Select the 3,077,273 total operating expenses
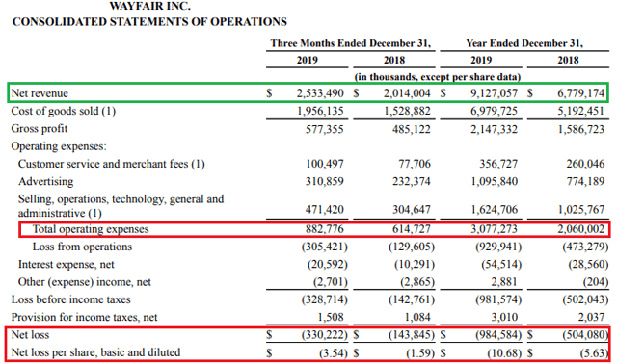The image size is (617, 364). coord(495,229)
